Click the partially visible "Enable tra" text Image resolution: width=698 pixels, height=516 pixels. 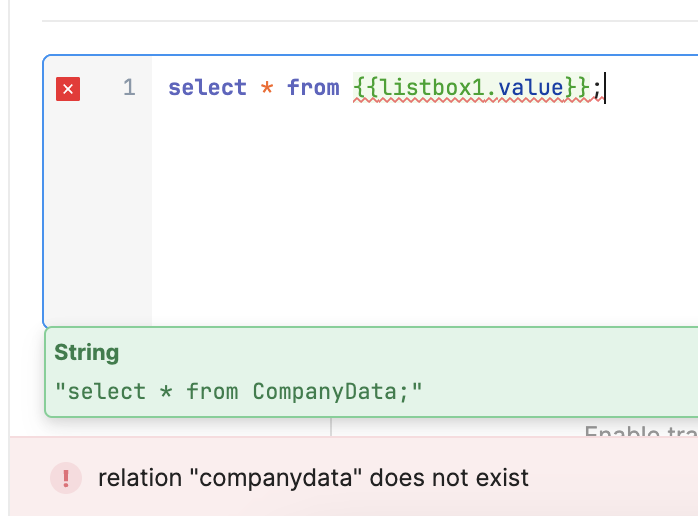pos(640,431)
